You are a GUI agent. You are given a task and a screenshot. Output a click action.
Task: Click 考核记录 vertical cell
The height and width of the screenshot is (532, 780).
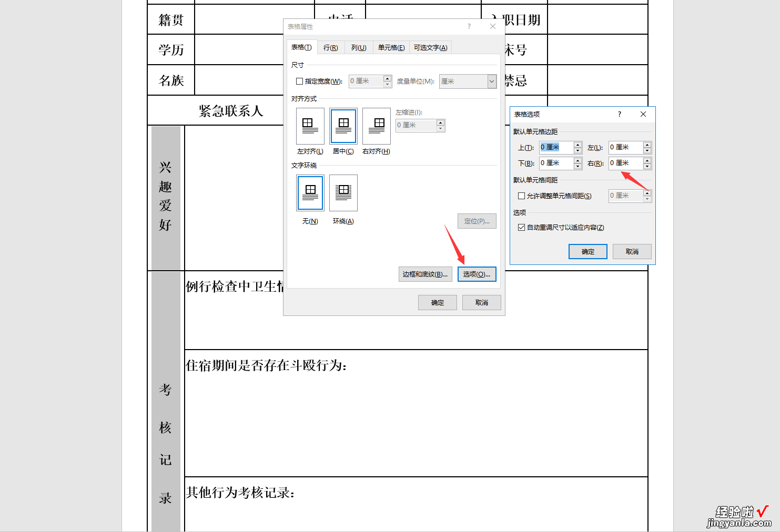pos(166,402)
